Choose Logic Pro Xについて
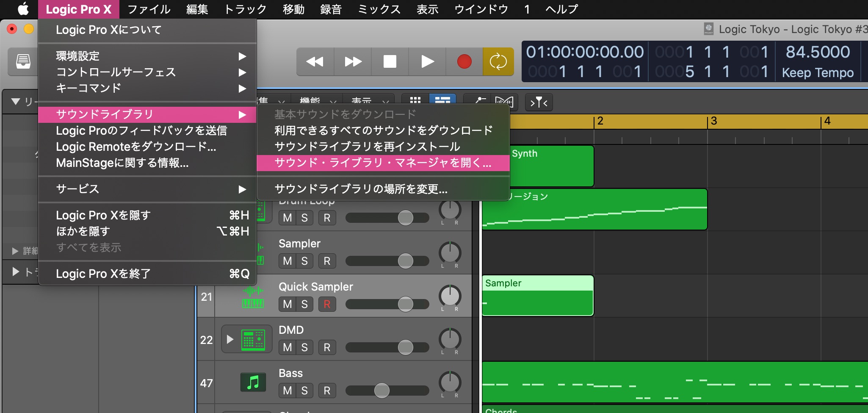The height and width of the screenshot is (413, 868). tap(147, 30)
